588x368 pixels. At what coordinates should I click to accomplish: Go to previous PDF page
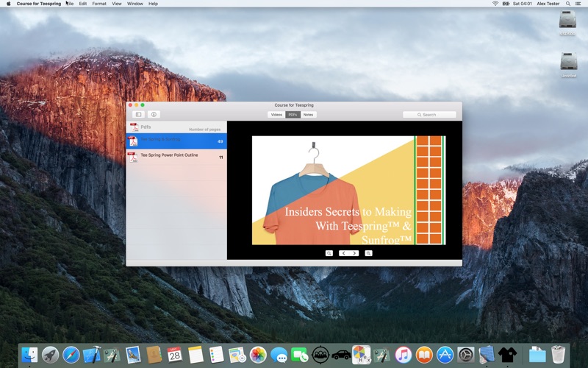coord(343,253)
